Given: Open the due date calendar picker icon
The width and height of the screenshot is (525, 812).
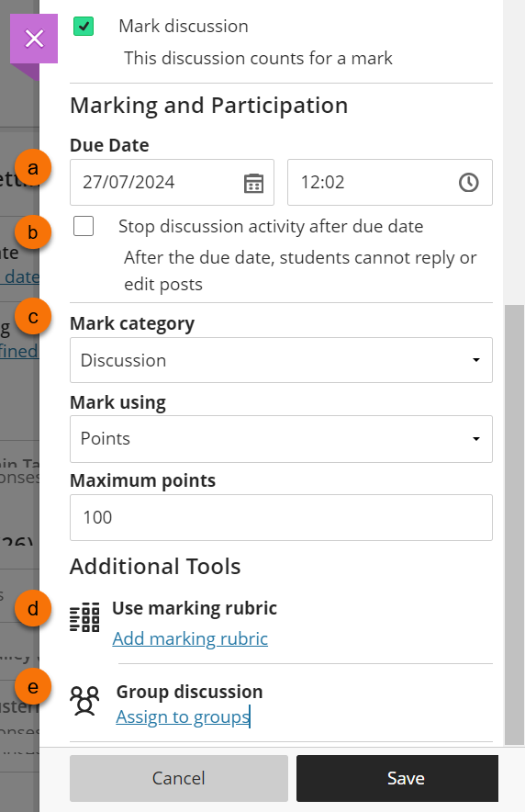Looking at the screenshot, I should tap(253, 183).
